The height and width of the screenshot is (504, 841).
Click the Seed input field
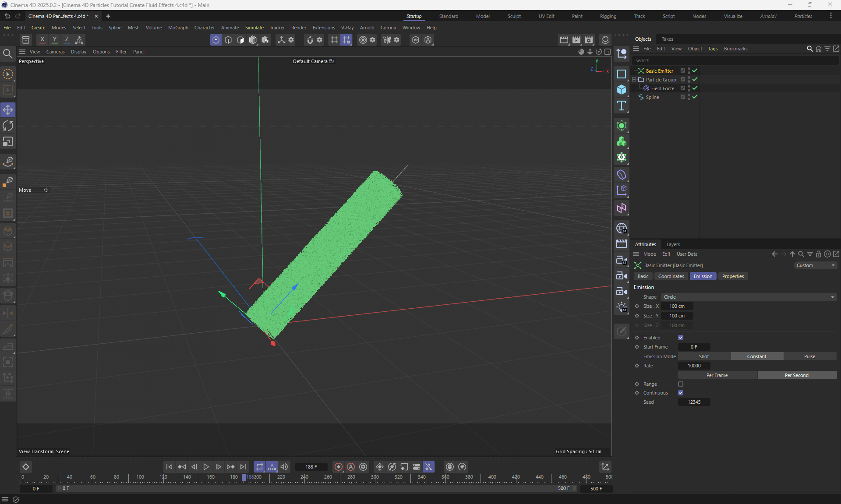click(x=694, y=402)
